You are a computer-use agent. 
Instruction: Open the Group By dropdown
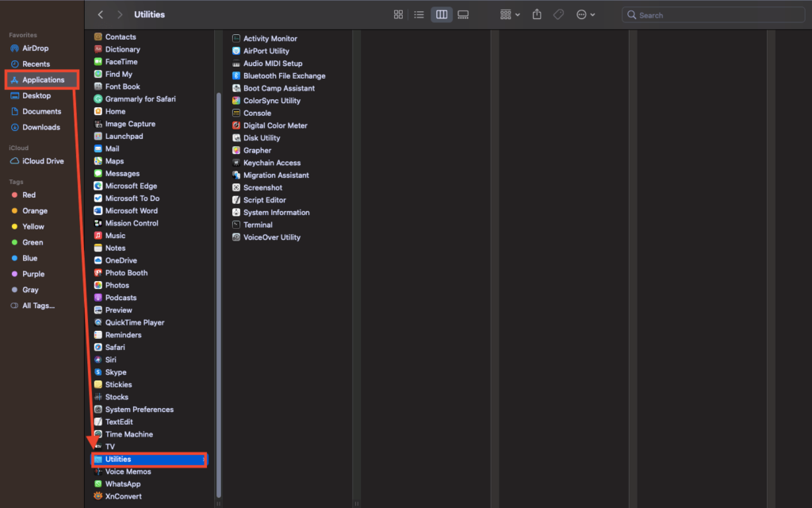[x=510, y=15]
